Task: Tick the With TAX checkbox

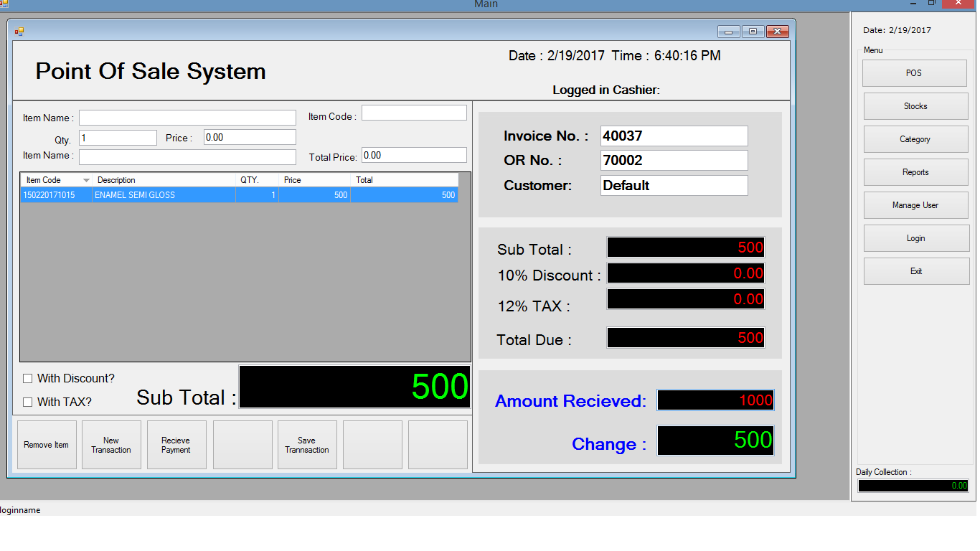Action: 28,402
